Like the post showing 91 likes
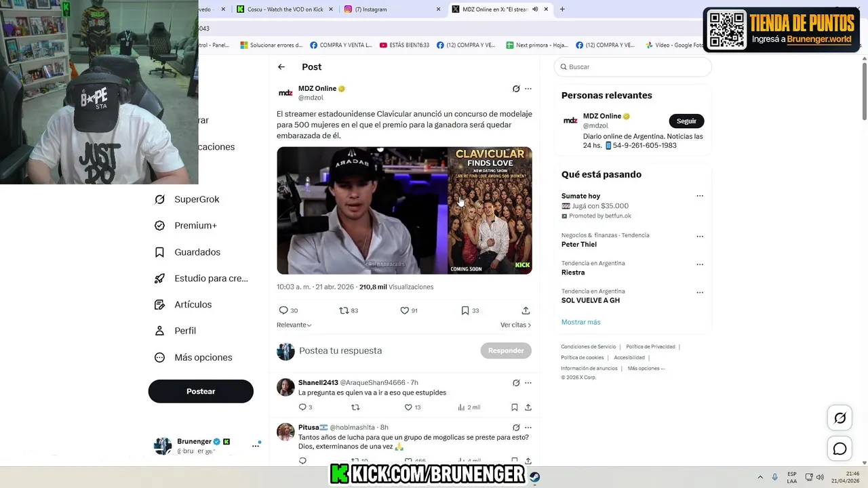 tap(408, 310)
